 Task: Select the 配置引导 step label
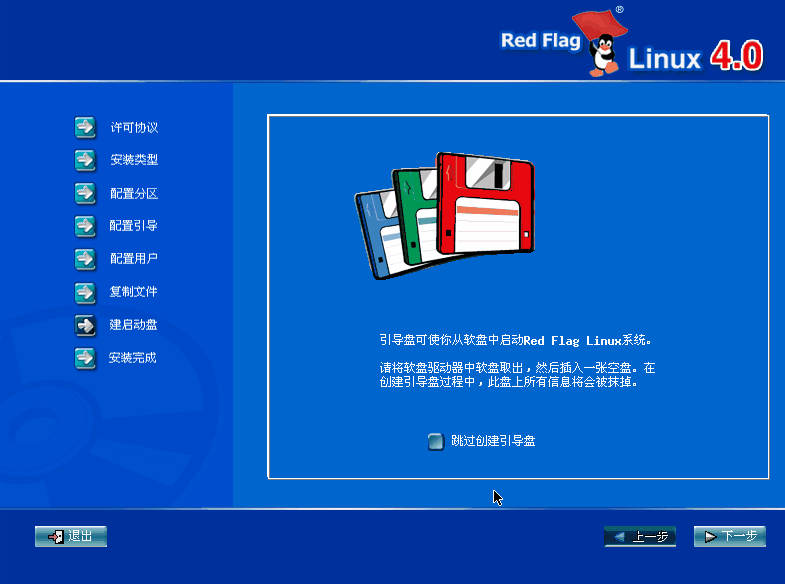coord(134,226)
